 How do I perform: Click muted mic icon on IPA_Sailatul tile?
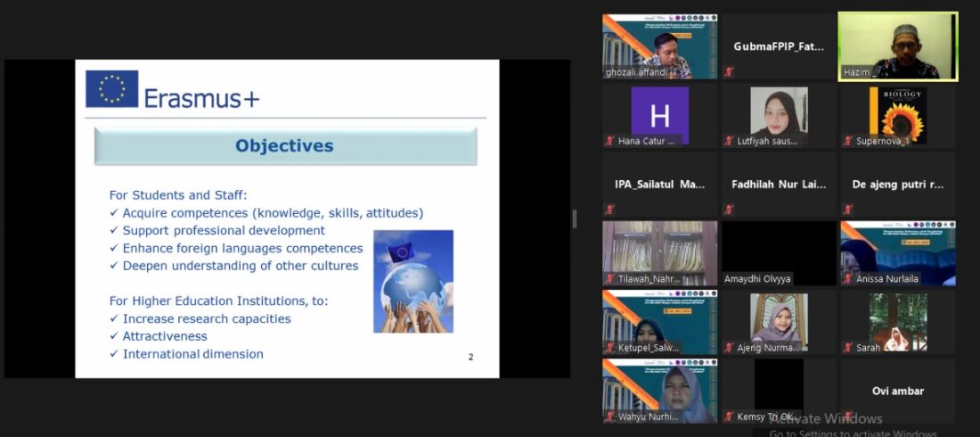click(610, 210)
